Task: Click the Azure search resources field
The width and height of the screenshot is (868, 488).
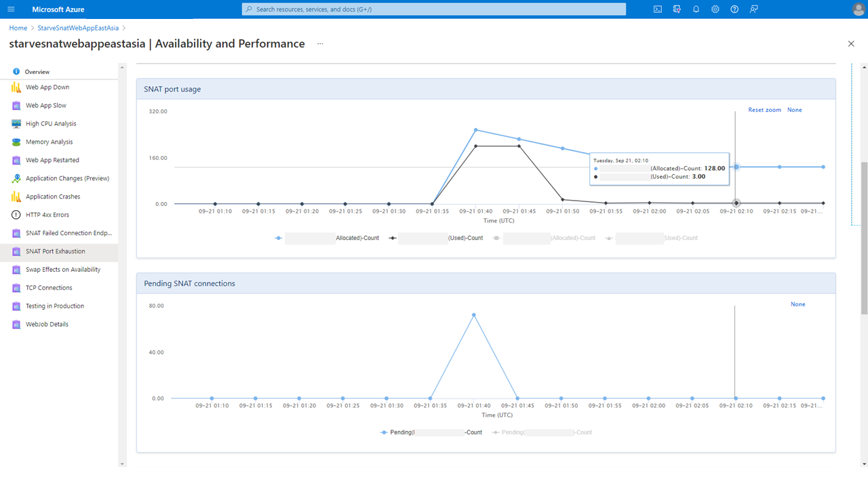Action: coord(434,9)
